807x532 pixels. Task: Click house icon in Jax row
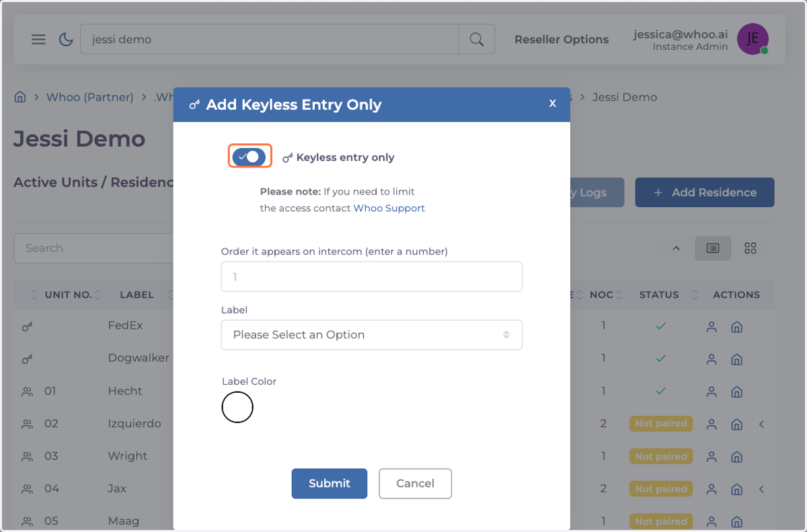click(736, 489)
